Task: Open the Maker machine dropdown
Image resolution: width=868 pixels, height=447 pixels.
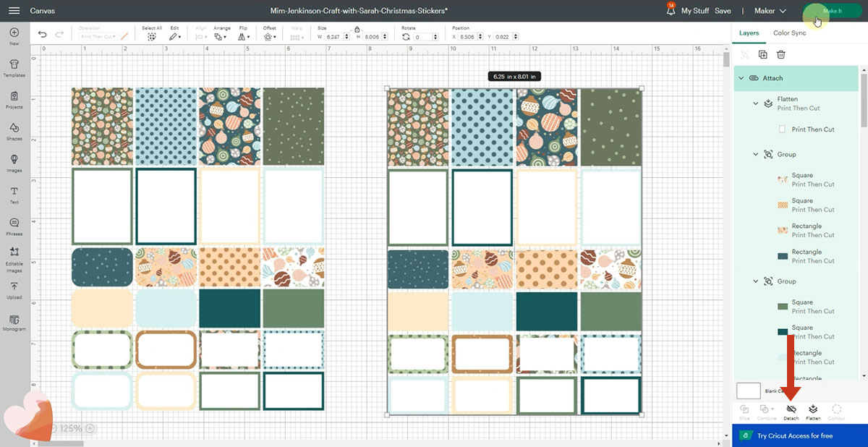Action: tap(770, 11)
